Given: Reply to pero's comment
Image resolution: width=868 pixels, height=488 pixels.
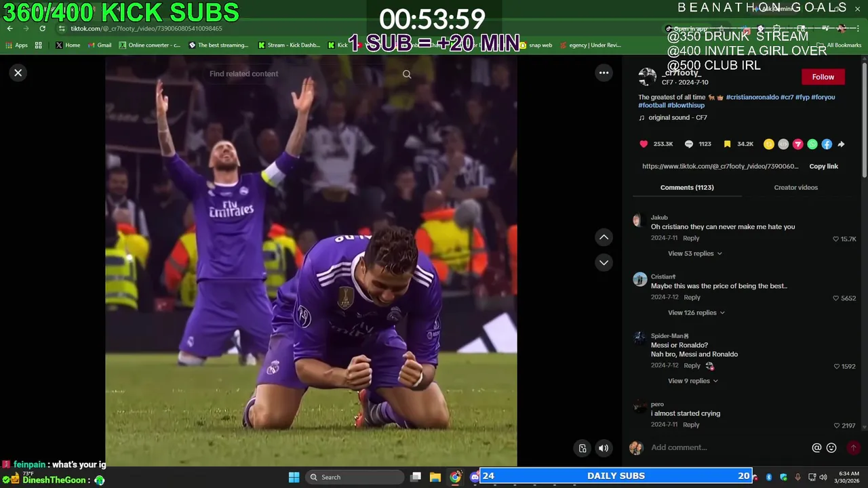Looking at the screenshot, I should click(691, 424).
